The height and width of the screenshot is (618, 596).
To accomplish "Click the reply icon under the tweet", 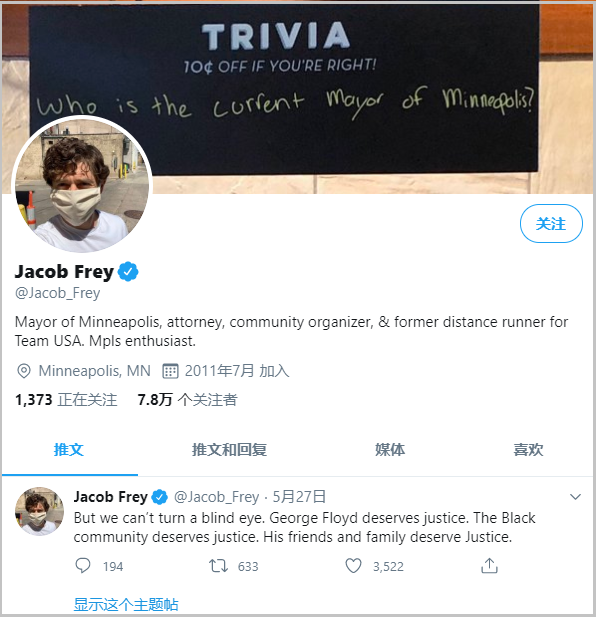I will pyautogui.click(x=83, y=566).
